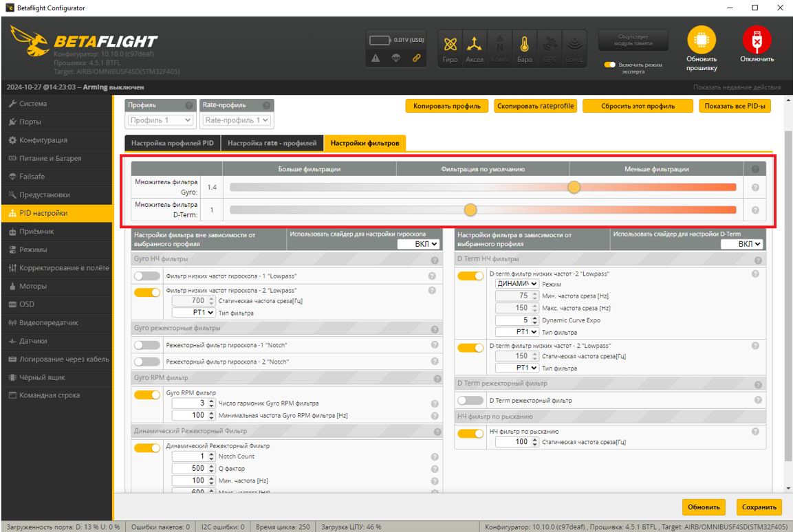The height and width of the screenshot is (532, 793).
Task: Click the Gyro filter multiplier slider handle
Action: click(574, 188)
